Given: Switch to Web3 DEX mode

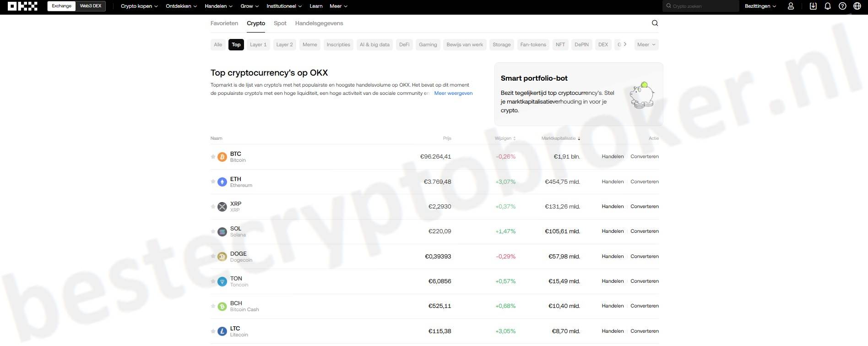Looking at the screenshot, I should coord(91,6).
